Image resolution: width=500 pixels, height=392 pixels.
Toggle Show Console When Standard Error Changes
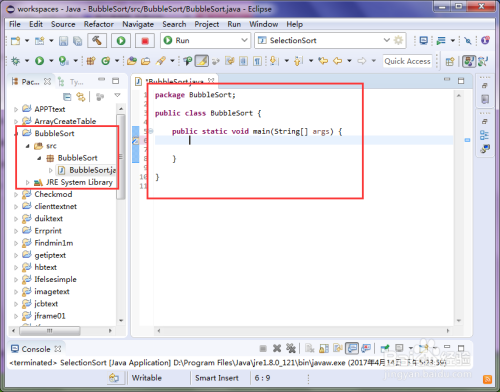pos(366,349)
